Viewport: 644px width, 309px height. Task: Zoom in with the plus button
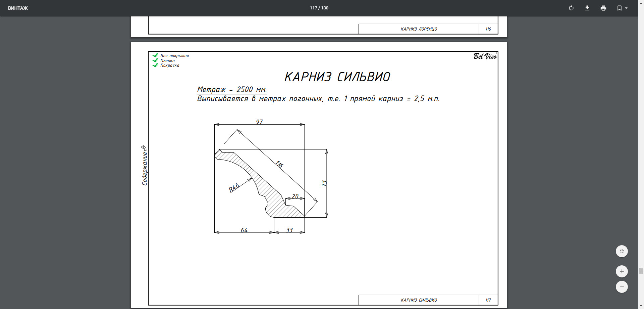point(622,271)
